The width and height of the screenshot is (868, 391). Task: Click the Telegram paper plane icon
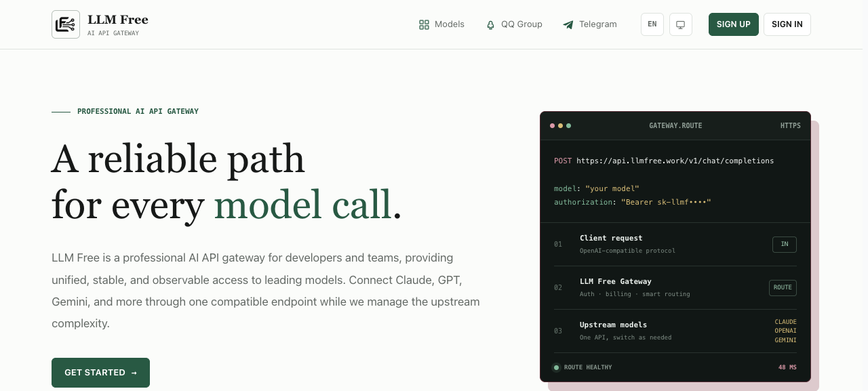[x=568, y=24]
